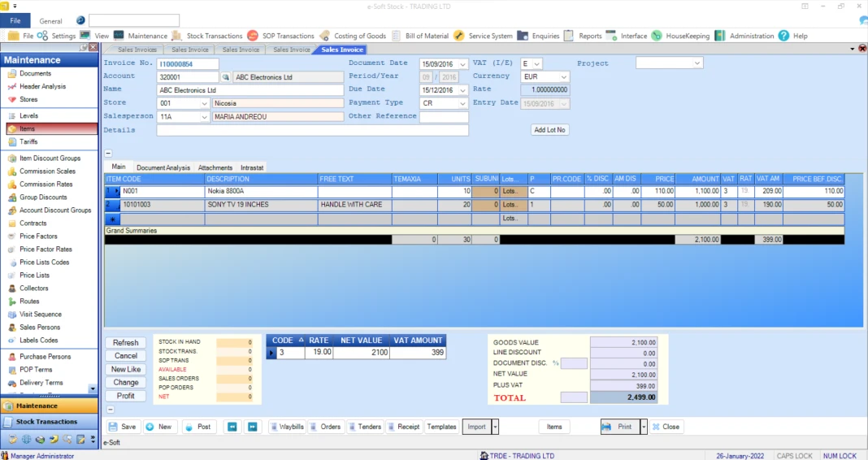Click the Waybills button
Screen dimensions: 868x460
287,427
